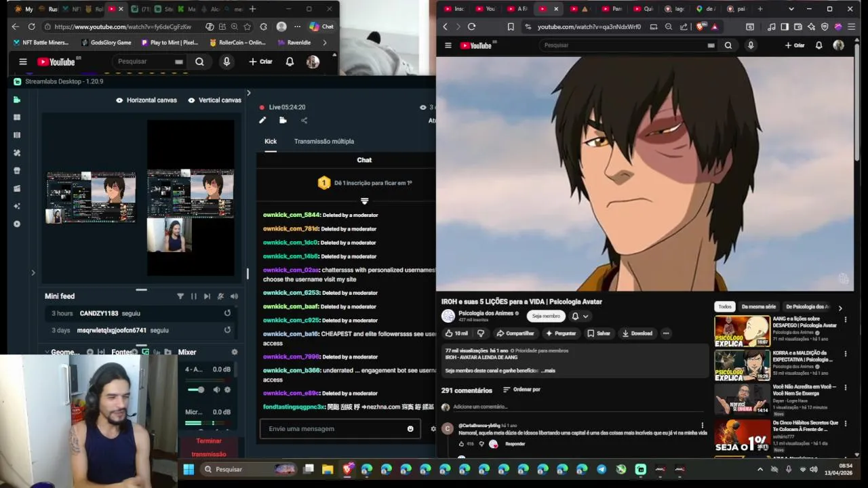Open 4-A audio source settings gear
Screen dimensions: 868x488
click(x=227, y=390)
